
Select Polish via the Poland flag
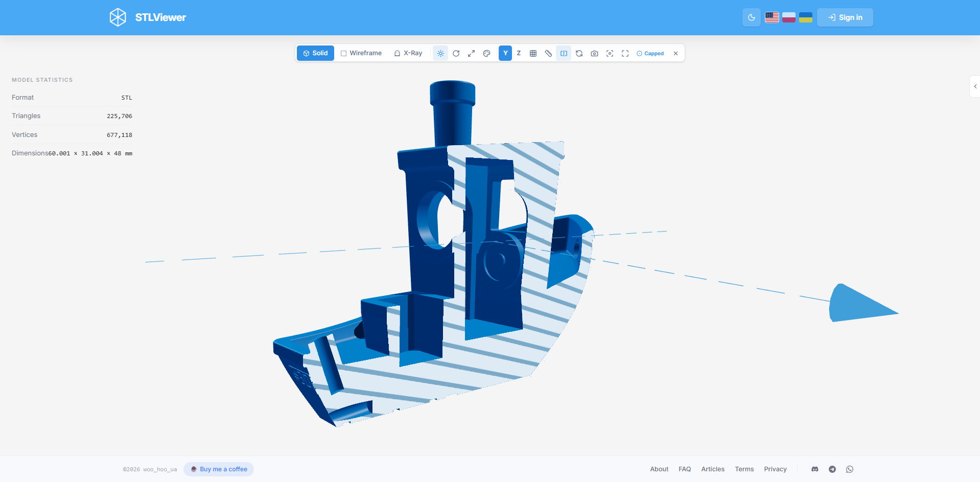point(789,17)
